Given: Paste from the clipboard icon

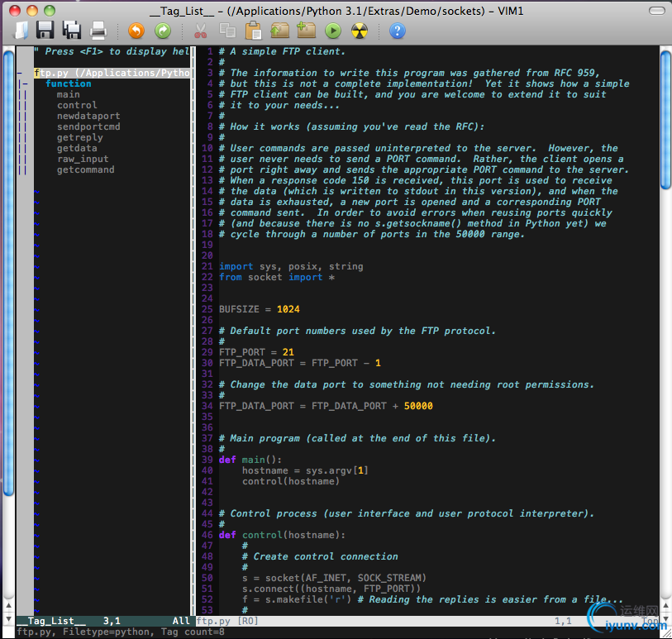Looking at the screenshot, I should pos(253,31).
